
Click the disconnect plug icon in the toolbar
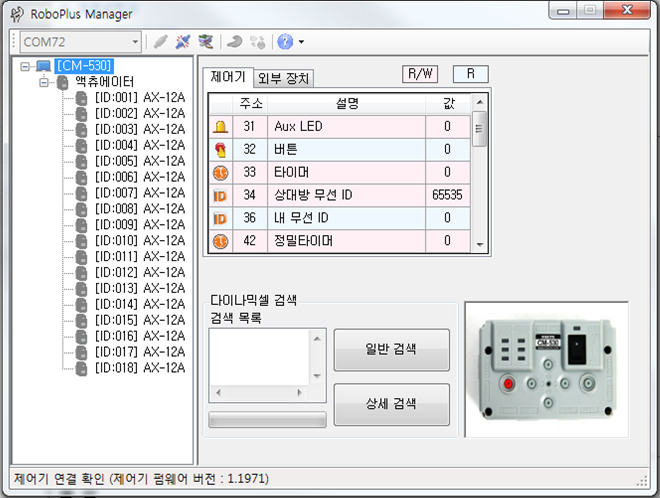183,42
